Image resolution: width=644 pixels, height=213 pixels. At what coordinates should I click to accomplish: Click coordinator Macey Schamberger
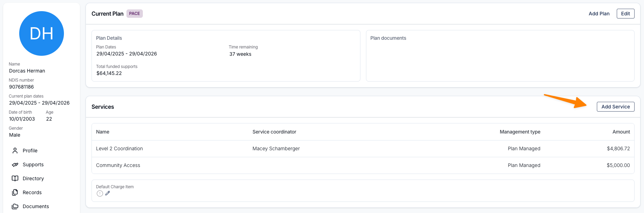pos(276,149)
